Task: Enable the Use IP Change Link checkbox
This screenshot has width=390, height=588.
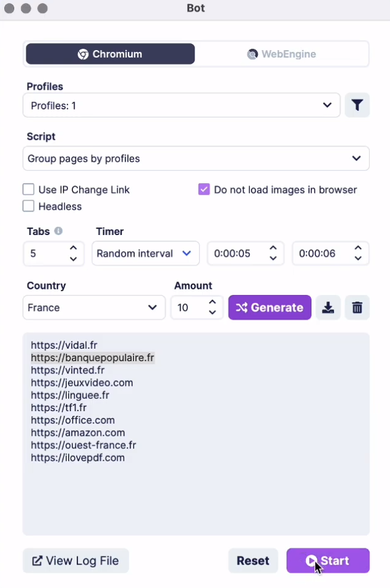Action: 28,189
